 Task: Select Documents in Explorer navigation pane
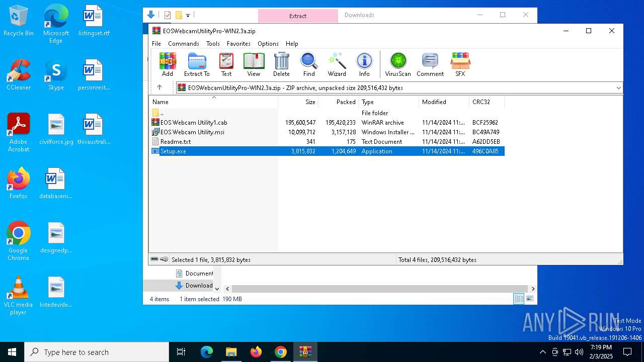194,274
